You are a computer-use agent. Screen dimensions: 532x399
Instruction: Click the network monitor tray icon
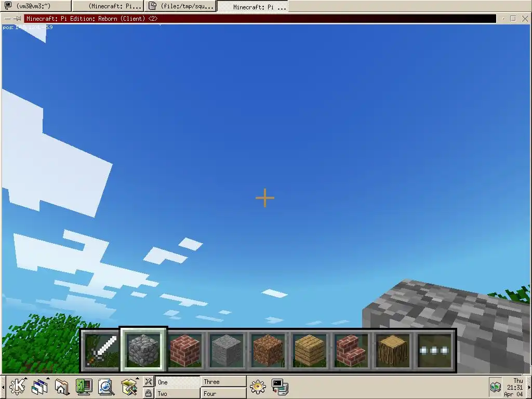pos(496,387)
